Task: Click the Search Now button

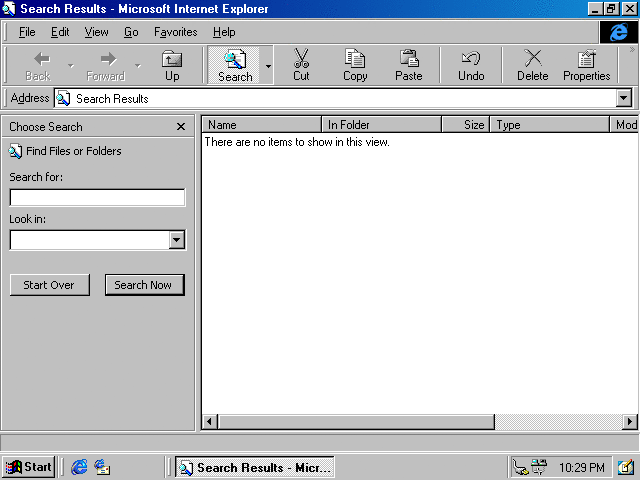Action: [144, 285]
